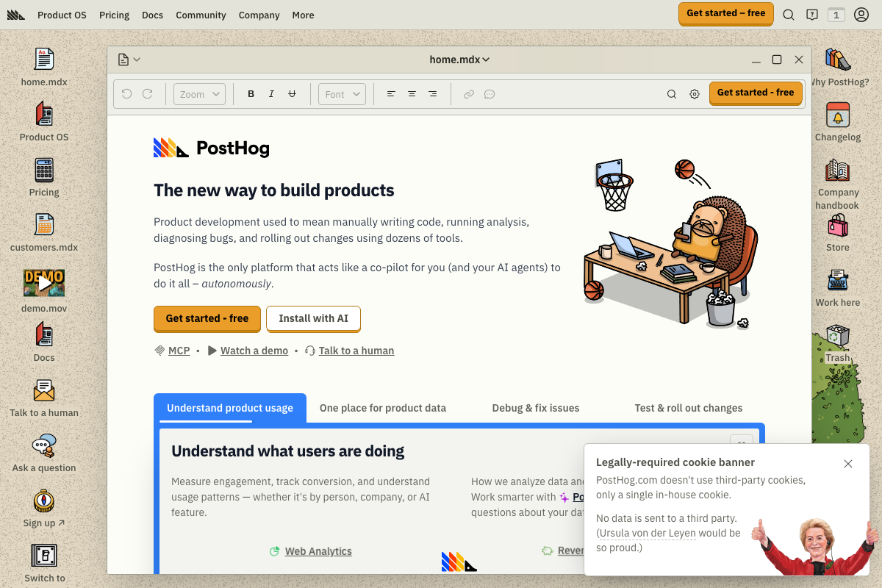Open the active windows counter showing 1

tap(836, 14)
